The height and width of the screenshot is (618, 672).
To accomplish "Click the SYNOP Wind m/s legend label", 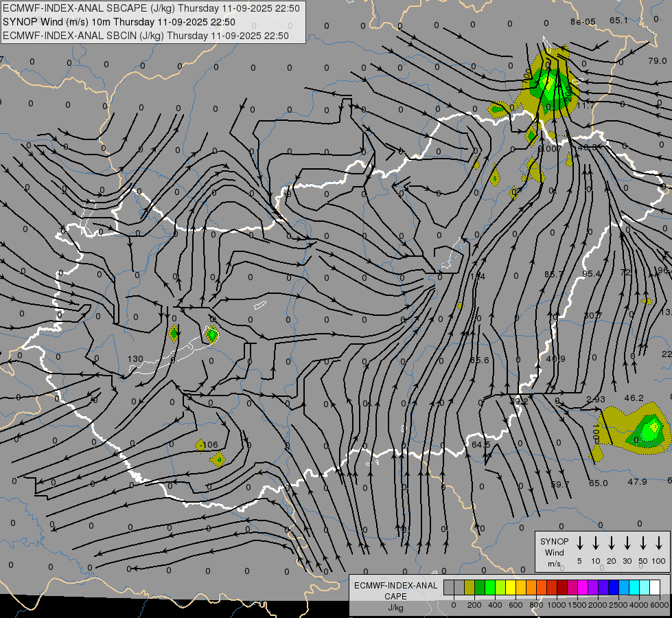I will (554, 552).
